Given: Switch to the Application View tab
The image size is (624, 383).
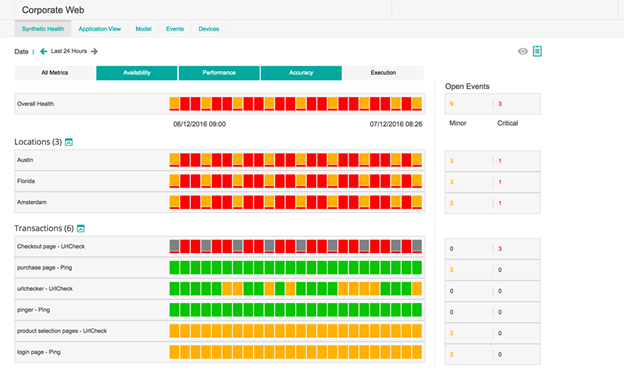Looking at the screenshot, I should point(99,29).
